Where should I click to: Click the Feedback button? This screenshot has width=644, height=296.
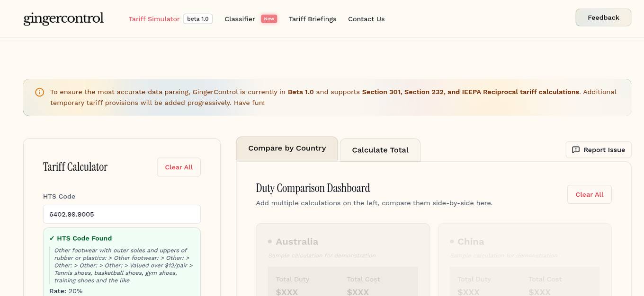pyautogui.click(x=603, y=17)
